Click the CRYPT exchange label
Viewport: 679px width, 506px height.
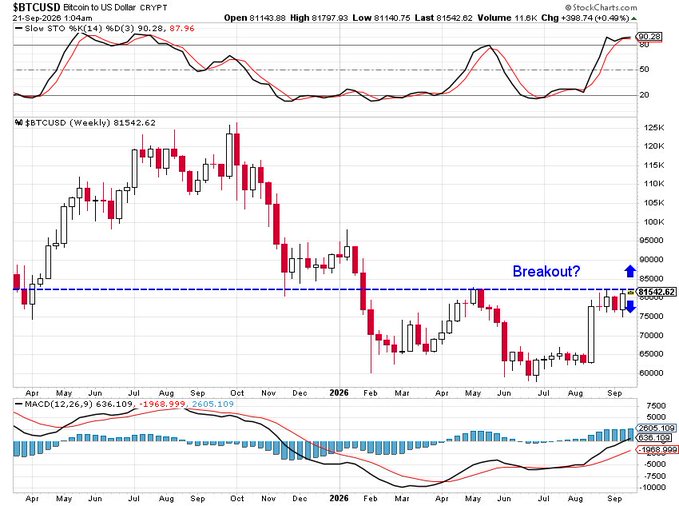[153, 8]
